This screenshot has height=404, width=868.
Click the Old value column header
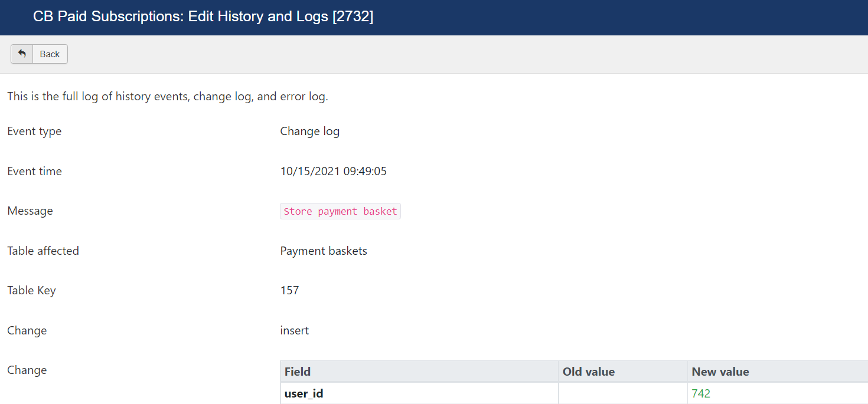(x=623, y=372)
